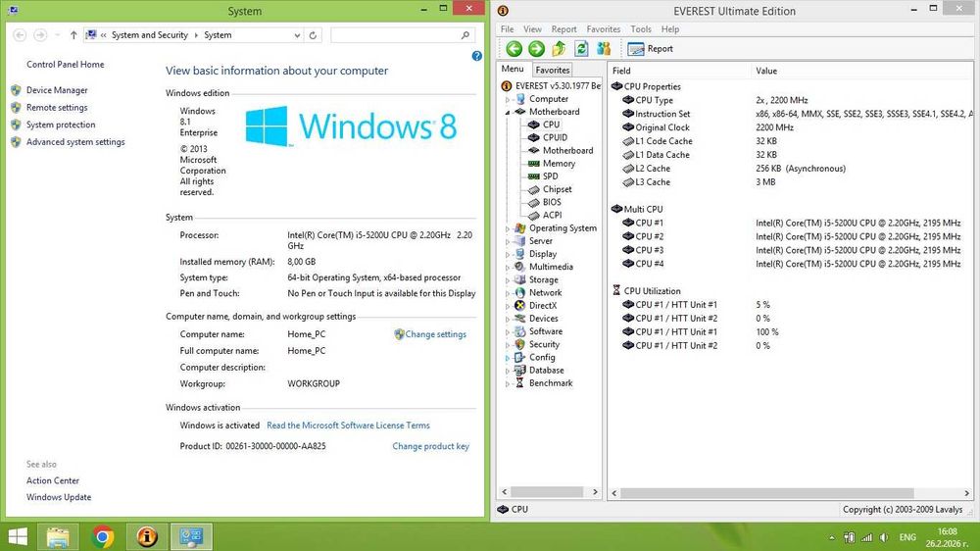
Task: Open the Favorites menu in EVEREST
Action: (x=603, y=28)
